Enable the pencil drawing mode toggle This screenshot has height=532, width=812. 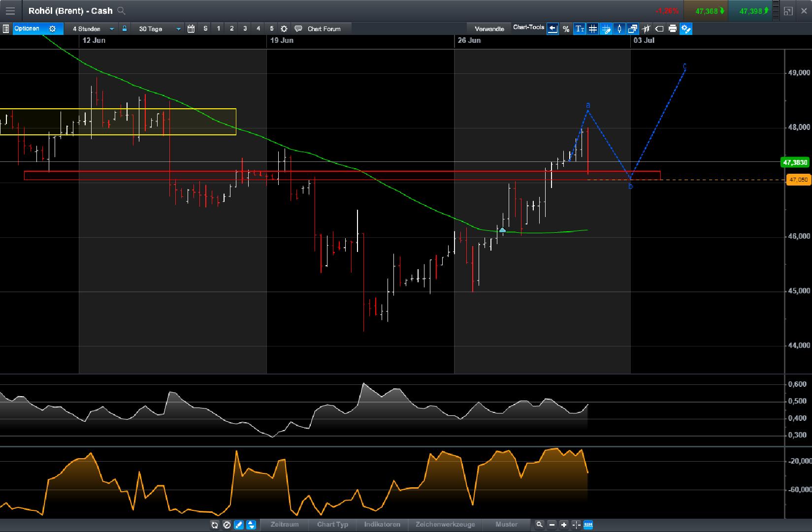(238, 525)
